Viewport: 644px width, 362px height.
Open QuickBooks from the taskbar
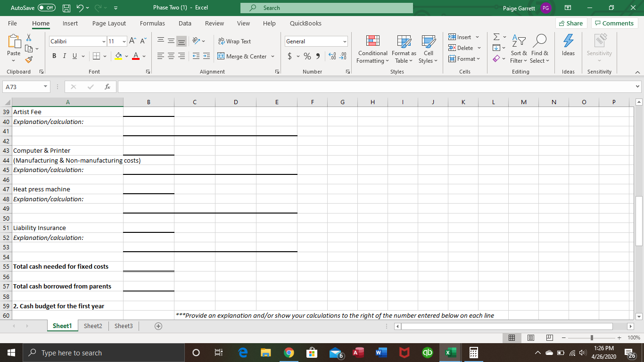coord(428,353)
